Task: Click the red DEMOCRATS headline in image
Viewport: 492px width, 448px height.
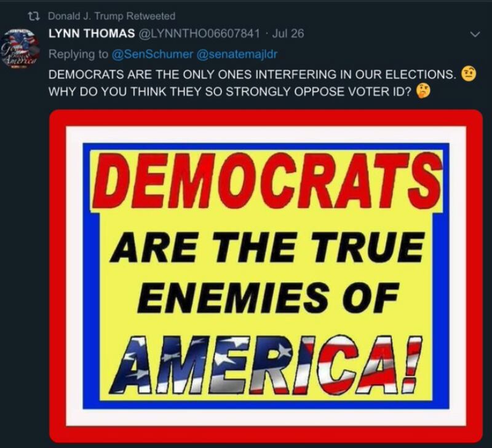Action: (266, 181)
